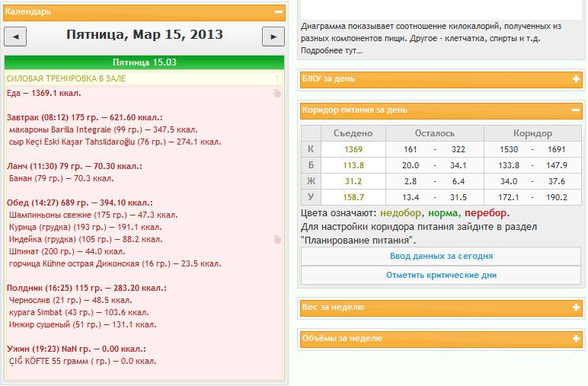Click corridor calories value 1530
The height and width of the screenshot is (386, 588).
509,149
